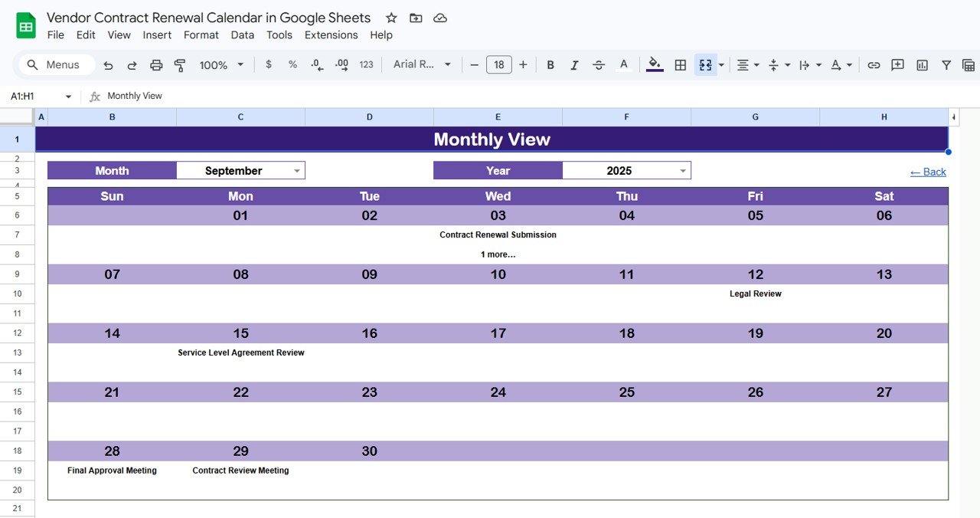Create a filter using the Filter icon
This screenshot has width=980, height=518.
[946, 64]
